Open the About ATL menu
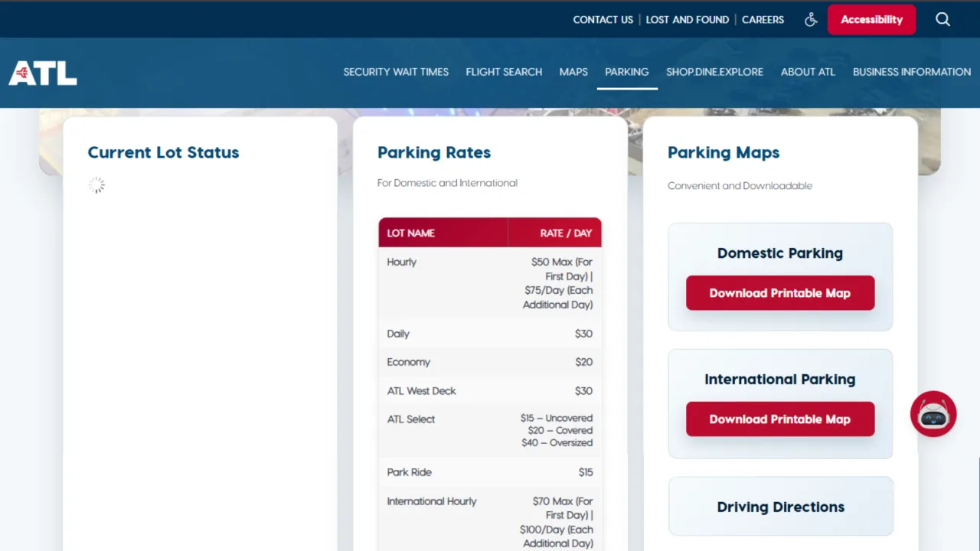Image resolution: width=980 pixels, height=551 pixels. click(x=808, y=72)
